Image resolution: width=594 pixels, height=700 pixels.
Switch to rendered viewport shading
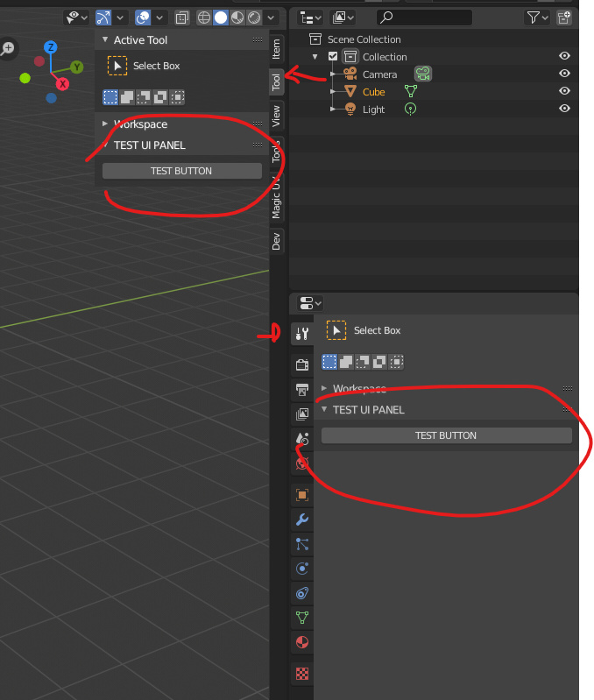click(254, 18)
